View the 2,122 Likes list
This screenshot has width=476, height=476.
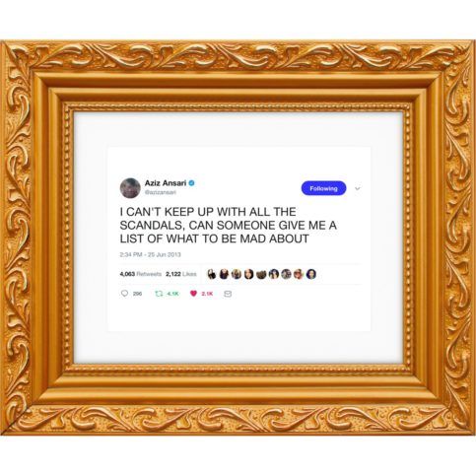point(181,274)
